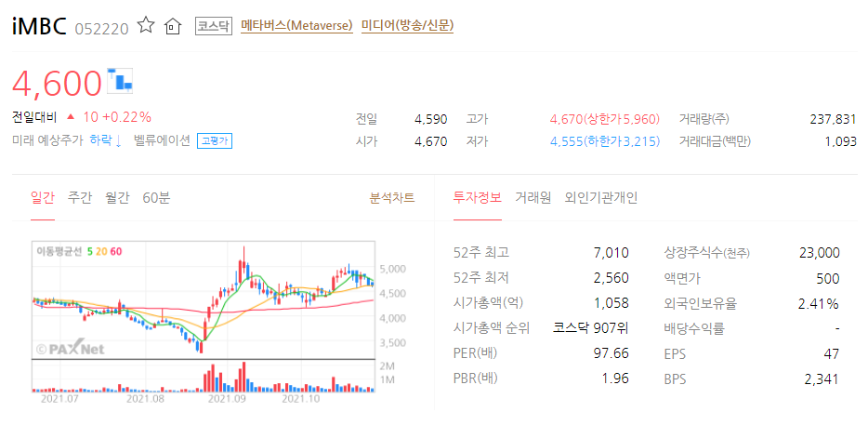Image resolution: width=868 pixels, height=425 pixels.
Task: Select the 투자정보 tab
Action: click(x=477, y=198)
